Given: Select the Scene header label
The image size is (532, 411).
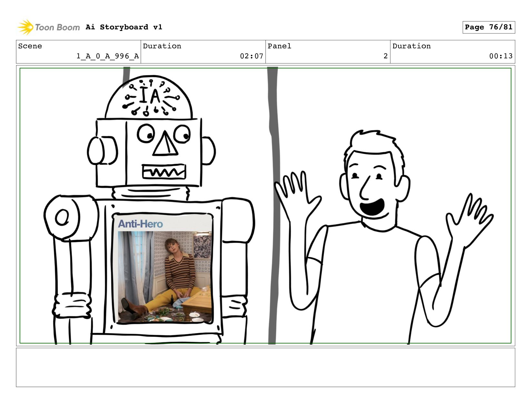Looking at the screenshot, I should [x=30, y=46].
